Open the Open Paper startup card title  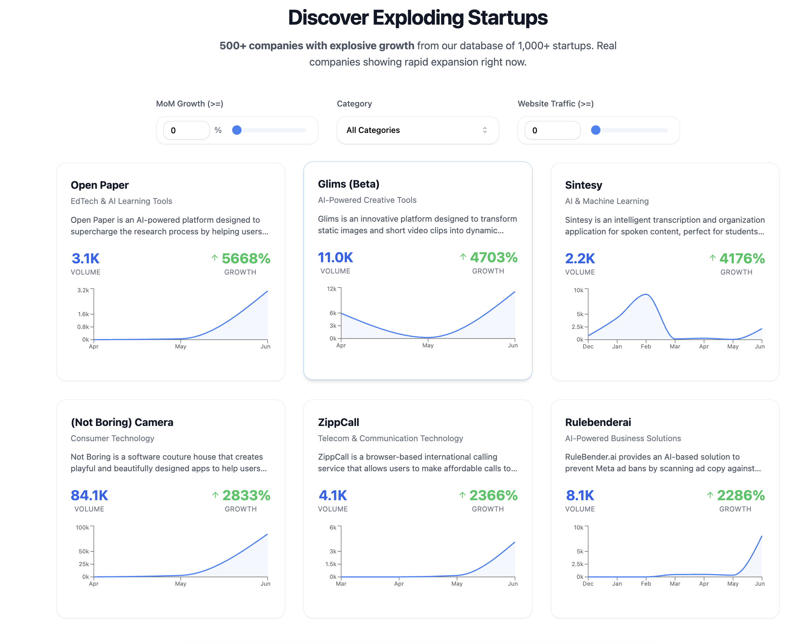click(x=100, y=185)
